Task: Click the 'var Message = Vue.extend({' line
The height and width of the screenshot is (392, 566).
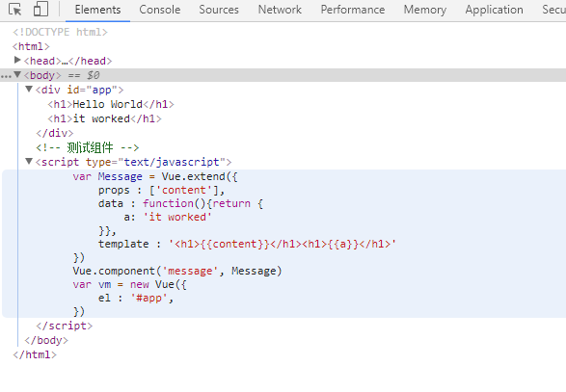Action: click(155, 176)
